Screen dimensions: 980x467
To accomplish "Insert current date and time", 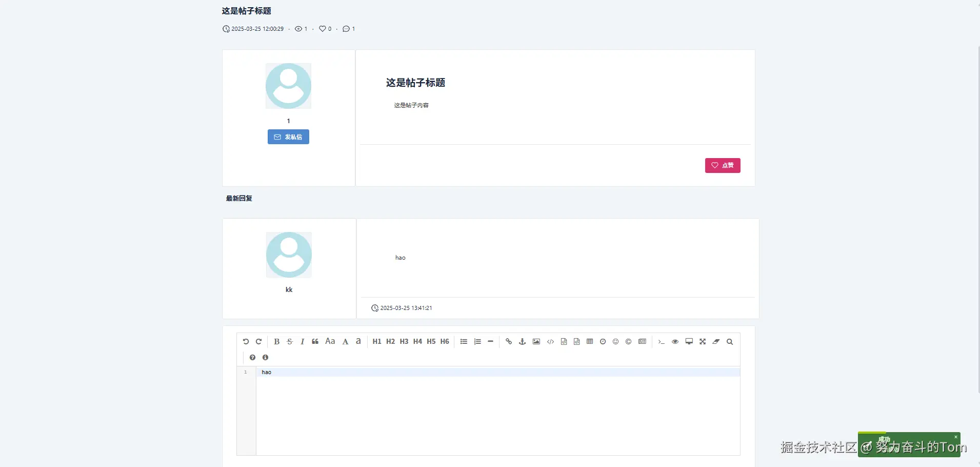I will click(603, 342).
